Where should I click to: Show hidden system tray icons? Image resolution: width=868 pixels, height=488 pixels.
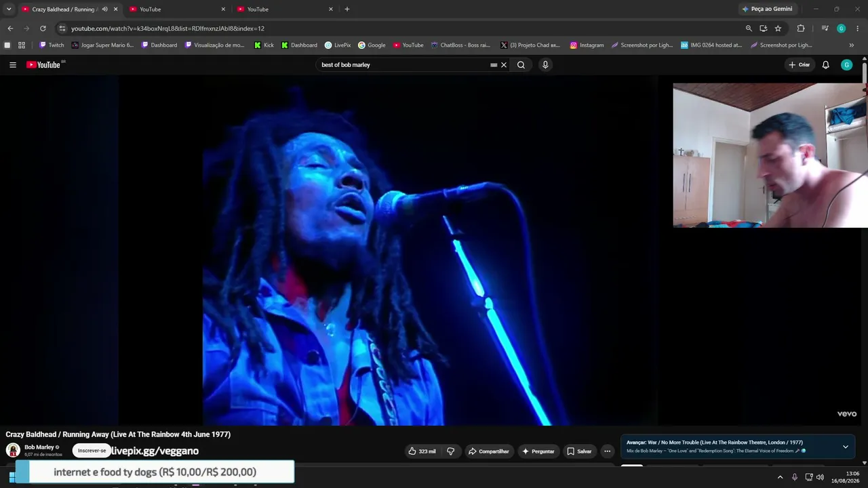(780, 477)
